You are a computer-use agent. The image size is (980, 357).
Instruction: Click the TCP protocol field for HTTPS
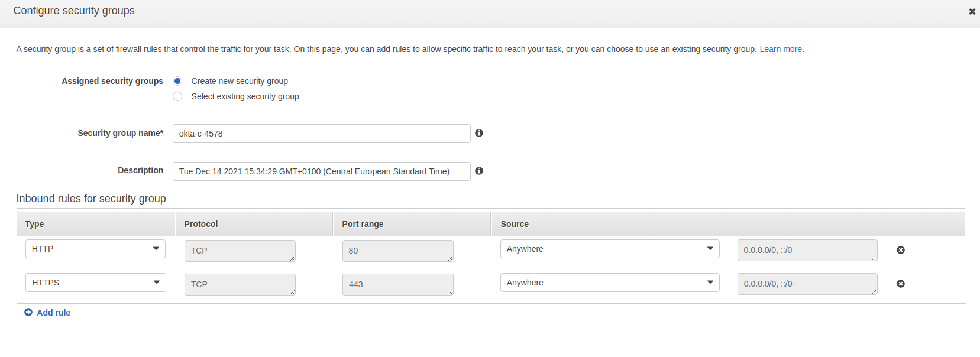pyautogui.click(x=240, y=284)
